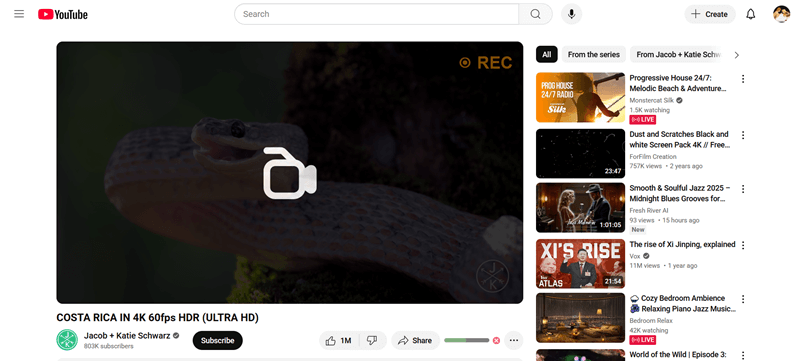Open Fresh River AI channel link
Viewport: 800px width, 361px height.
click(x=649, y=210)
